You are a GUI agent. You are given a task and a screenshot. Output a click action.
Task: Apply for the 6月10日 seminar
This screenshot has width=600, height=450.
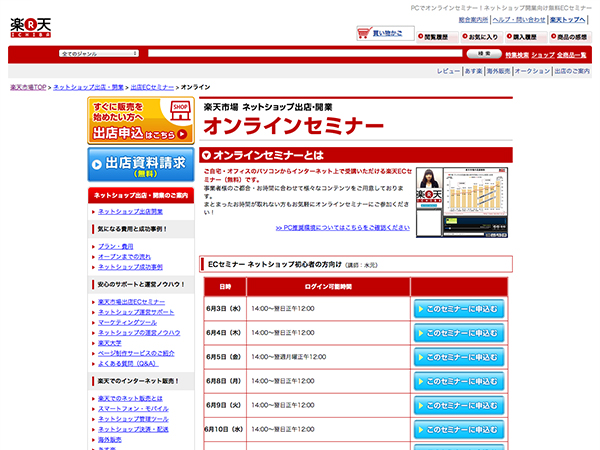[x=459, y=430]
